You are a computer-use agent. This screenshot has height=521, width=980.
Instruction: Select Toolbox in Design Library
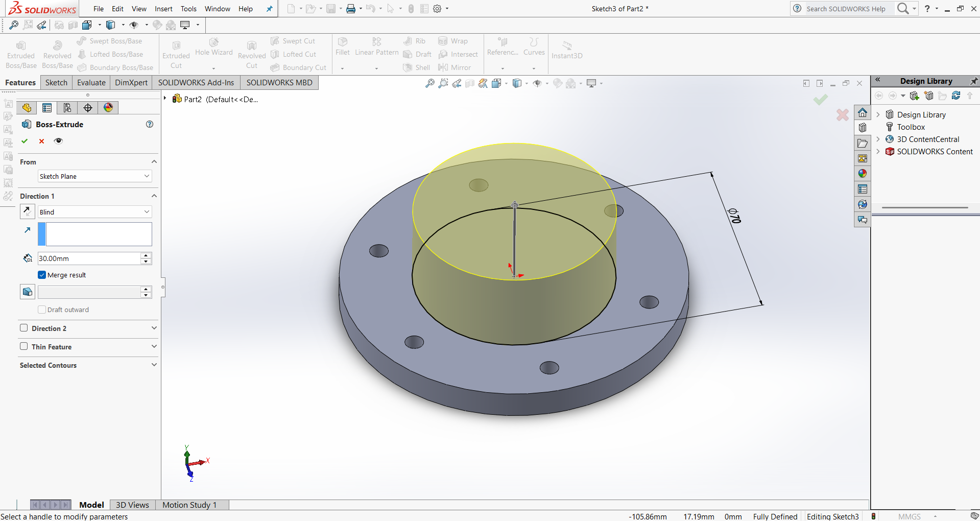point(911,127)
